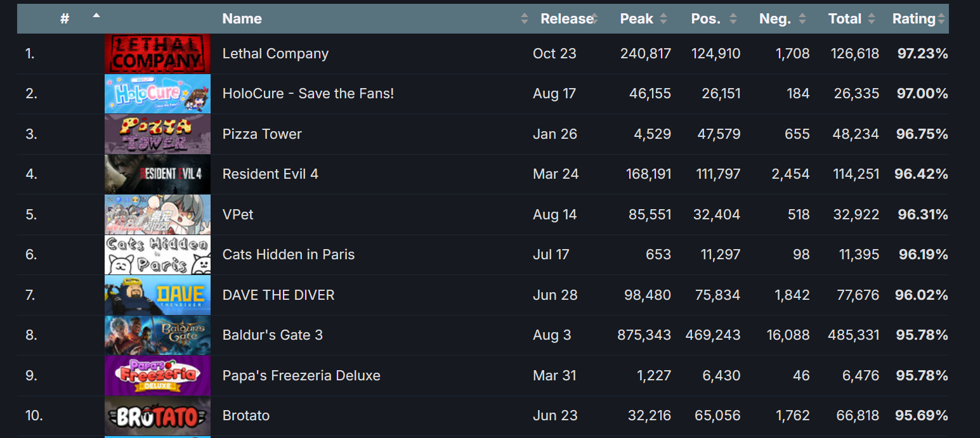Click the Lethal Company title link
This screenshot has height=438, width=980.
pyautogui.click(x=275, y=54)
